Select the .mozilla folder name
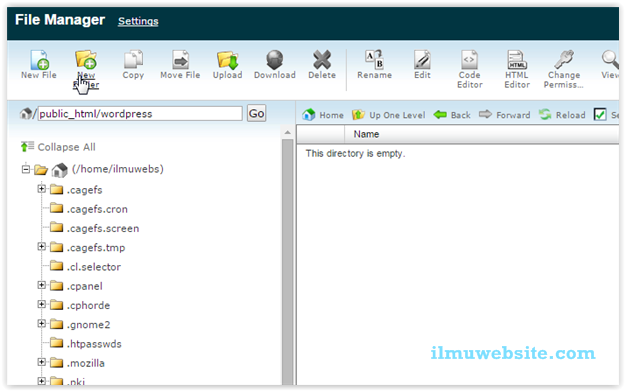 (86, 363)
